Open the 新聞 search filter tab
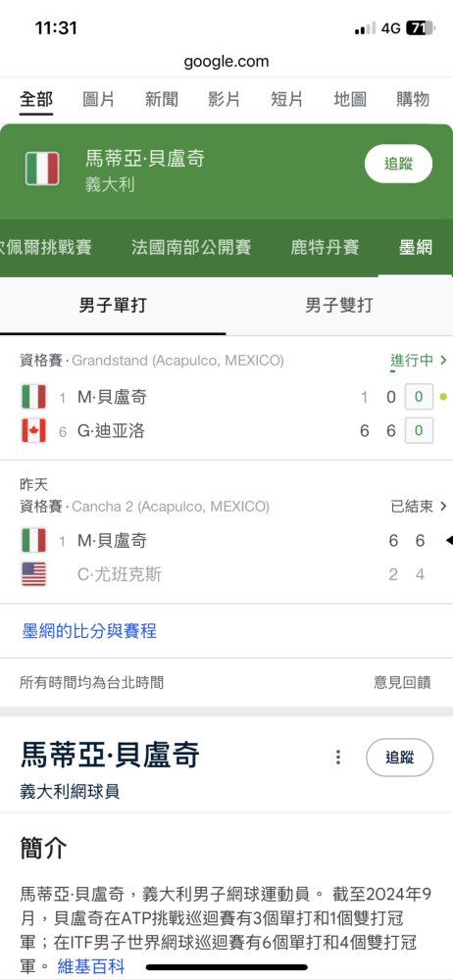Screen dimensions: 453x980 point(162,99)
